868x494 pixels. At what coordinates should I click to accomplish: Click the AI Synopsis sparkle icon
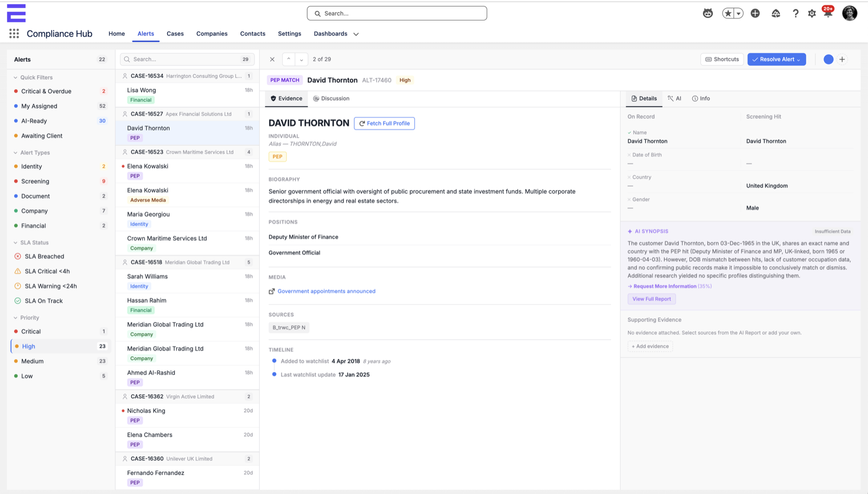click(630, 232)
